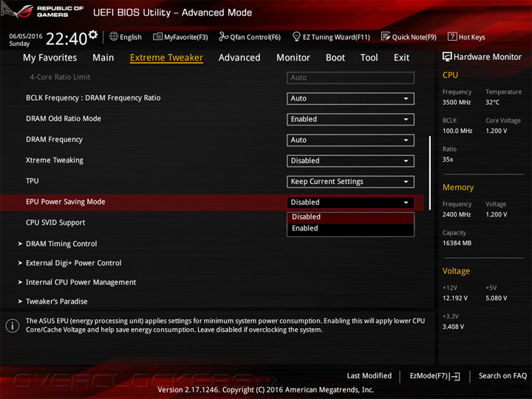
Task: Click the Quick Note notepad icon
Action: pyautogui.click(x=386, y=36)
